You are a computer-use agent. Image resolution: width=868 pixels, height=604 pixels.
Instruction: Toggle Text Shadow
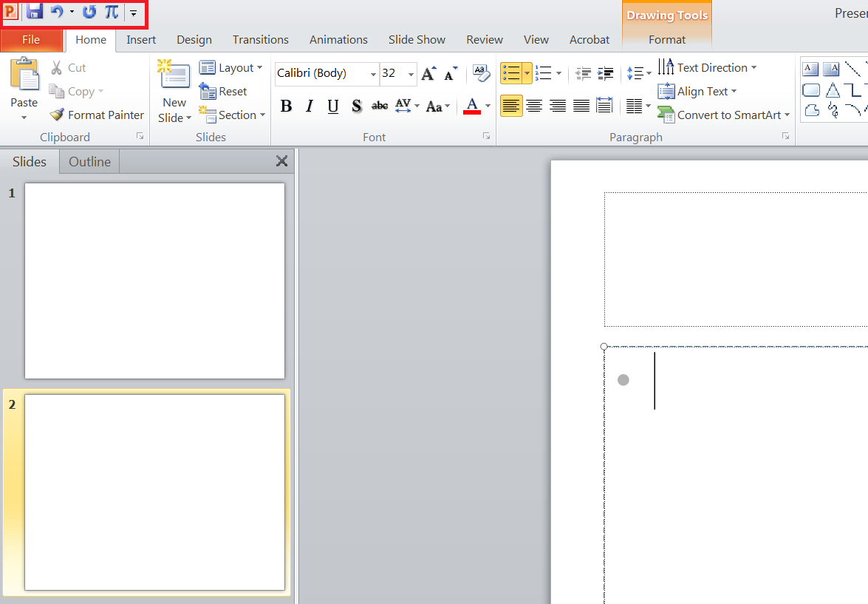(357, 106)
